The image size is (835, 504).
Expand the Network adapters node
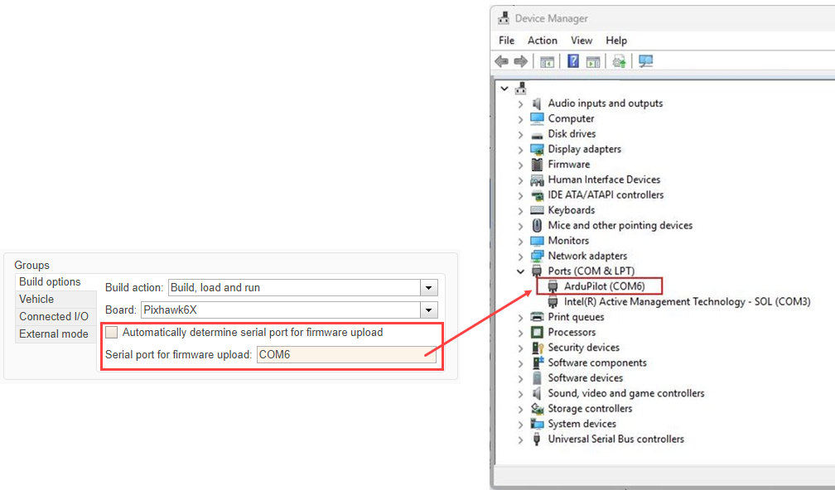point(520,257)
